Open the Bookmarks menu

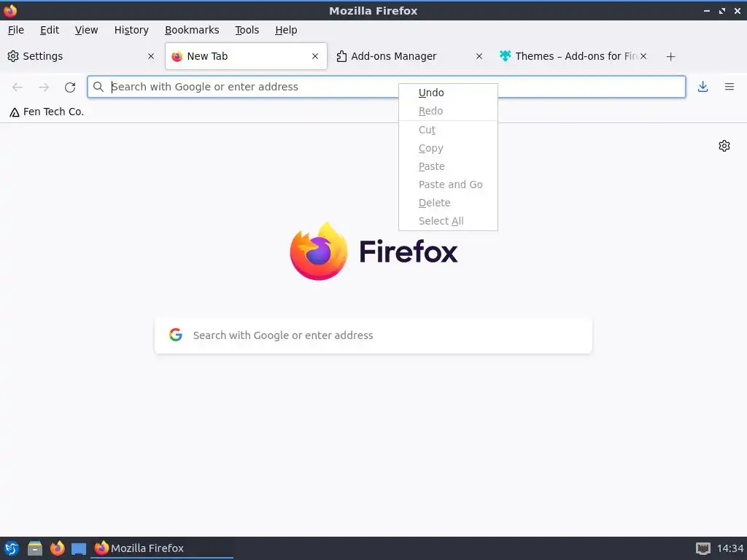[192, 30]
